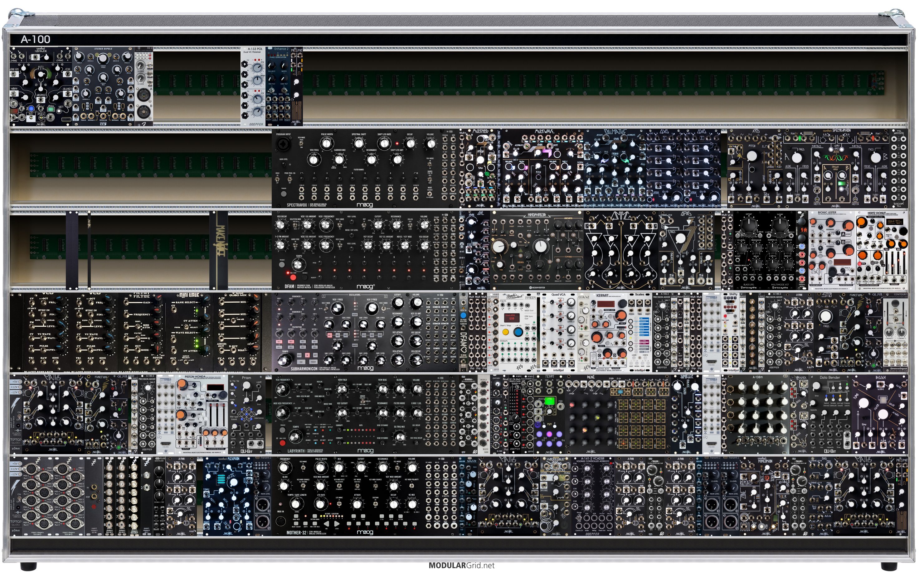The height and width of the screenshot is (572, 924).
Task: Click the QU-Bit logo on Data Bender
Action: (x=830, y=451)
